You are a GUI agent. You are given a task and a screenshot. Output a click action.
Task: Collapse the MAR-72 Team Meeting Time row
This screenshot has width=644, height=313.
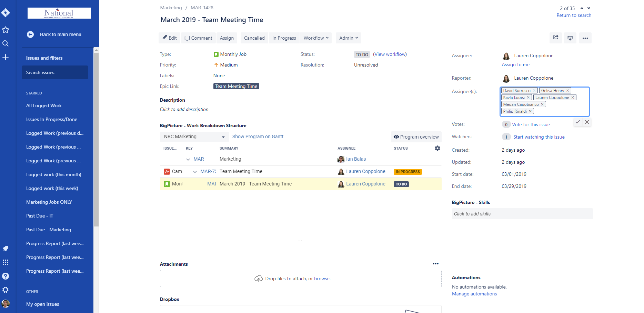coord(195,172)
